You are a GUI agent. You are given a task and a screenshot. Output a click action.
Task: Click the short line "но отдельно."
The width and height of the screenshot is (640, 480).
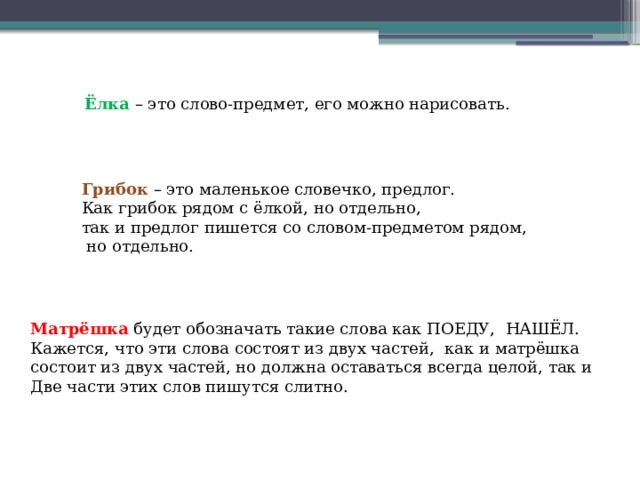click(139, 247)
